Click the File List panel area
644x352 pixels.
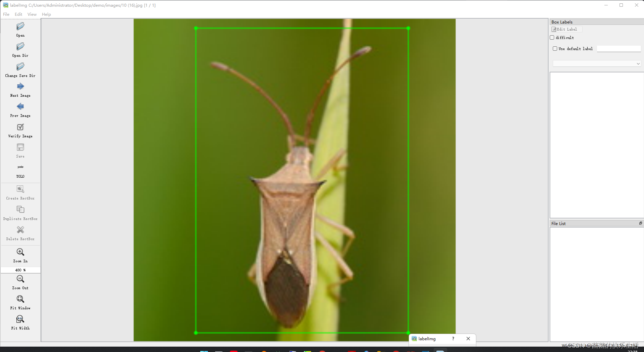pos(597,284)
